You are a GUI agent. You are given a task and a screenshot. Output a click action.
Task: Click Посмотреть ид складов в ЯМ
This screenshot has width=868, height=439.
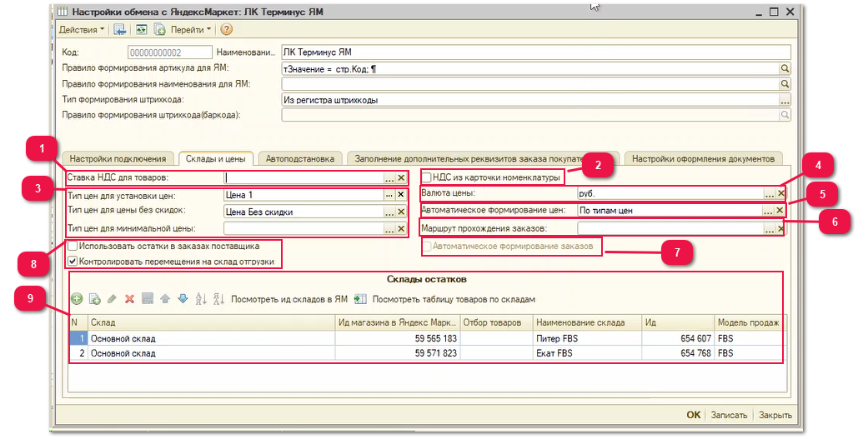[289, 299]
